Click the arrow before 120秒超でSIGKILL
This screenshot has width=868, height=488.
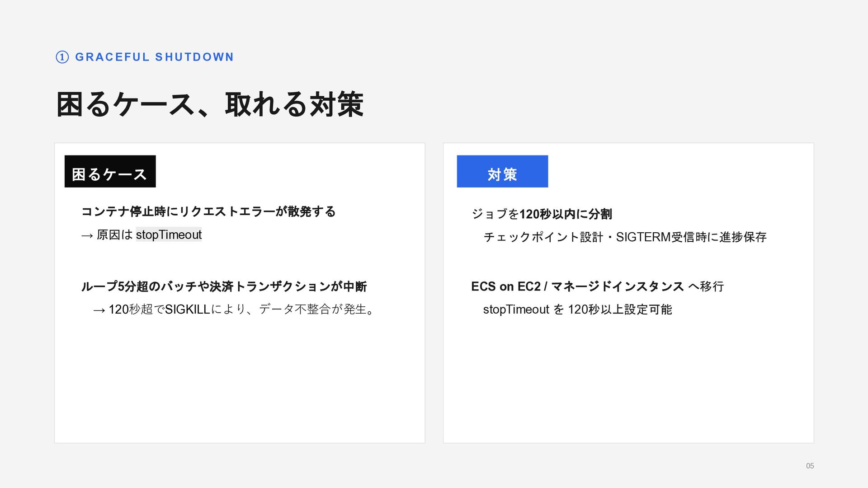pos(99,310)
